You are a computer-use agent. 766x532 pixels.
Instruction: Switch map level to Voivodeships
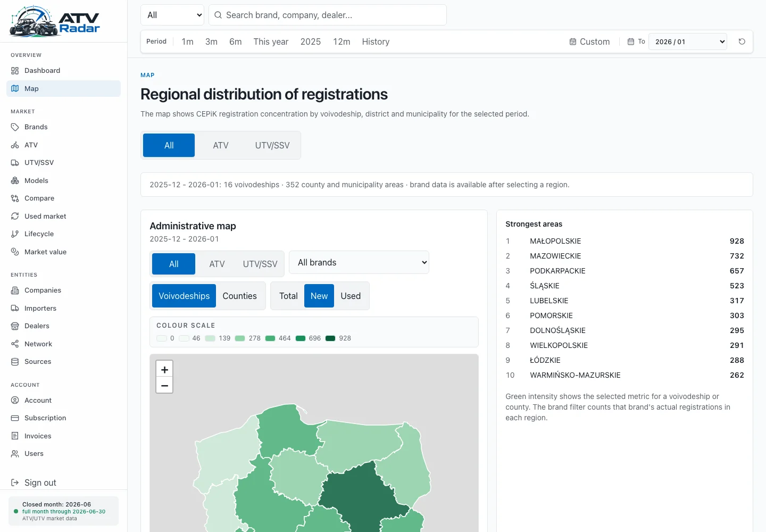coord(184,296)
